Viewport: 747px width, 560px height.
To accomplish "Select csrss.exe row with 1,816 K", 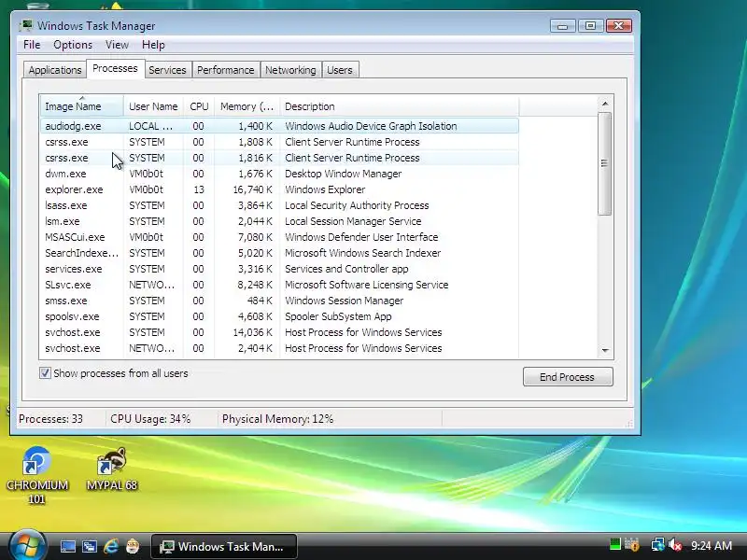I will 279,158.
